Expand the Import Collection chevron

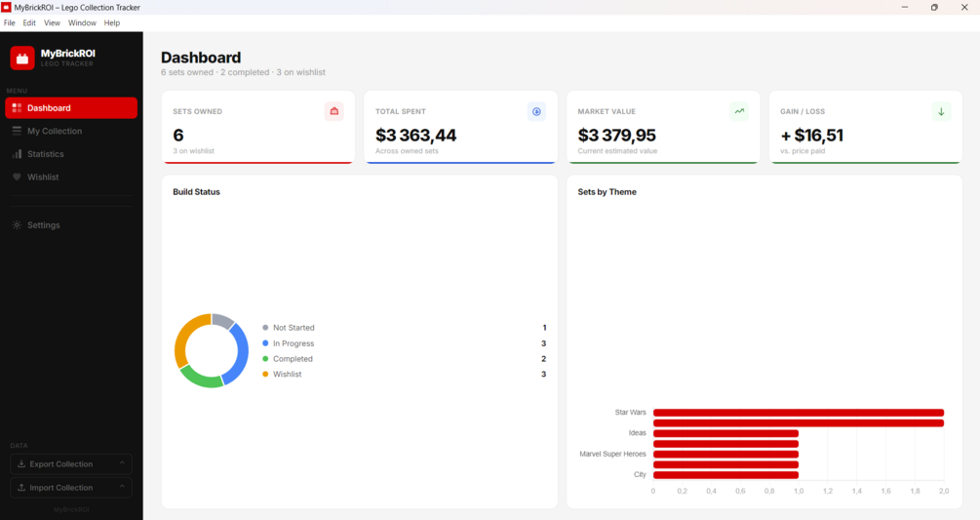pos(122,486)
